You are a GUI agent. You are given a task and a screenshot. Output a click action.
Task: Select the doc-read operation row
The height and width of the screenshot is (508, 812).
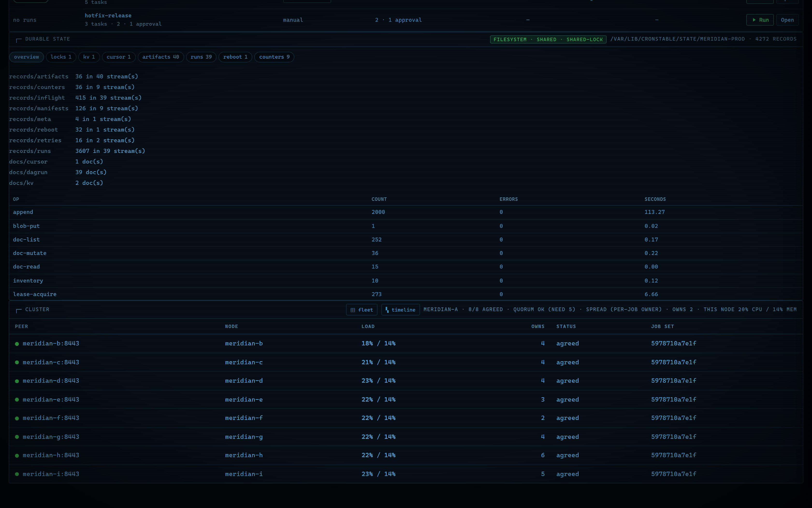click(406, 267)
